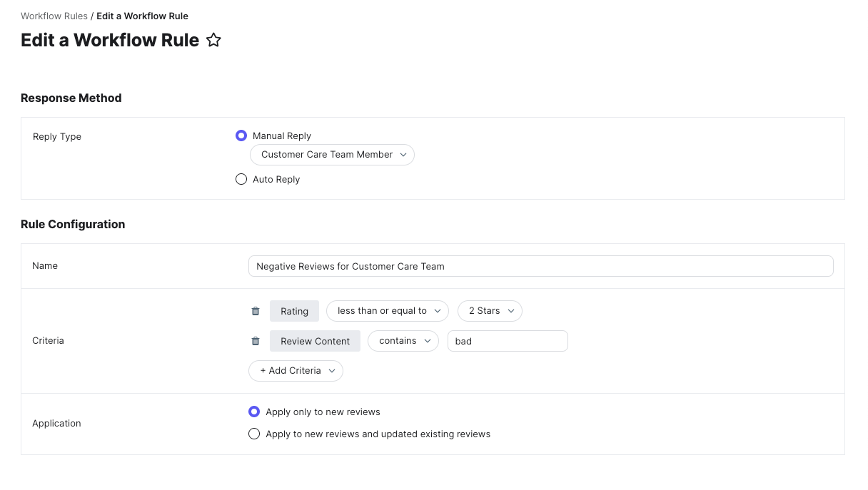Select apply to new and updated reviews
868x490 pixels.
pos(254,434)
